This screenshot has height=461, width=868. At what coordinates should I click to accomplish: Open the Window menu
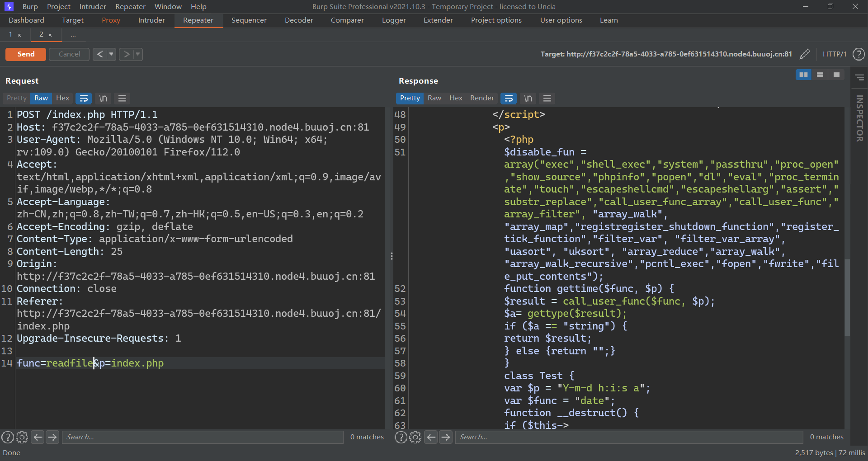point(168,7)
